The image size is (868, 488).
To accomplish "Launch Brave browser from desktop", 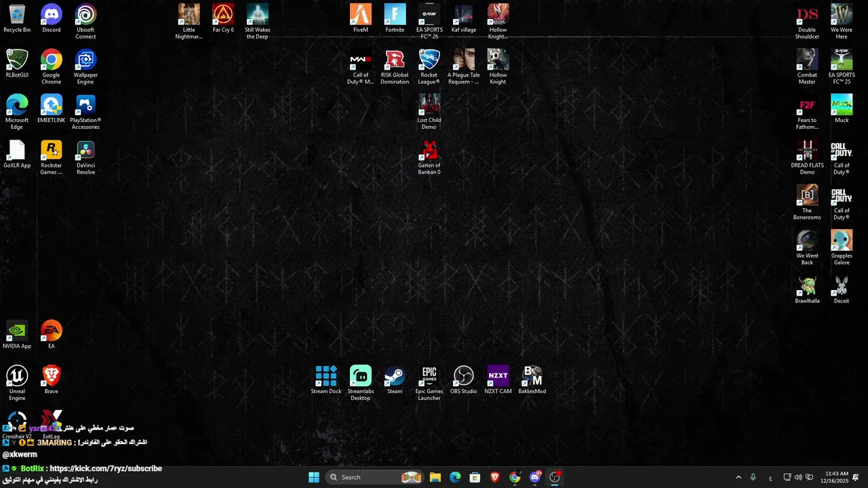I will [52, 380].
